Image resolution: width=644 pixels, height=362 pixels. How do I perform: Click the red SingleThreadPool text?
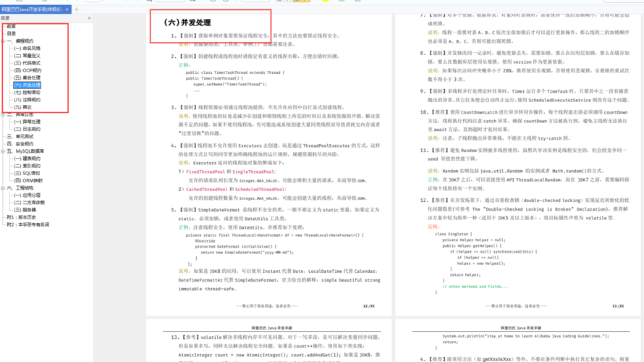click(253, 172)
